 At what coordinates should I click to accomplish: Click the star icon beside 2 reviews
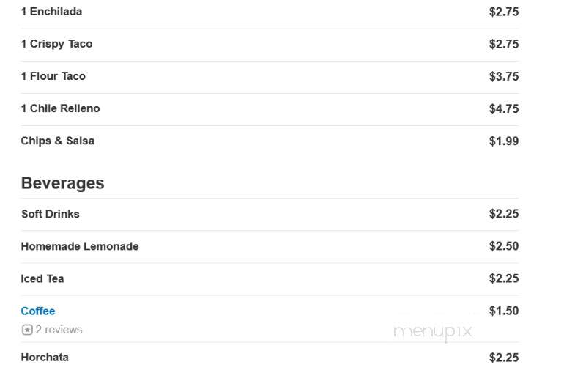point(27,330)
